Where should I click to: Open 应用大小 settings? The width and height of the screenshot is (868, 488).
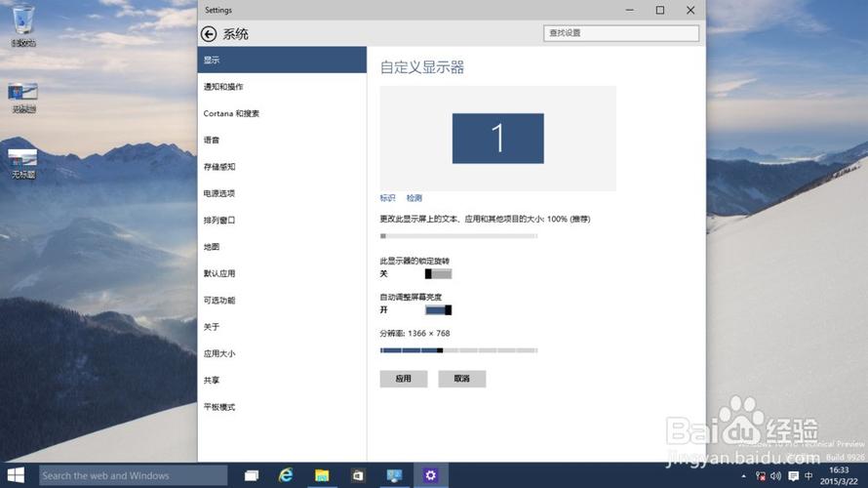point(282,353)
